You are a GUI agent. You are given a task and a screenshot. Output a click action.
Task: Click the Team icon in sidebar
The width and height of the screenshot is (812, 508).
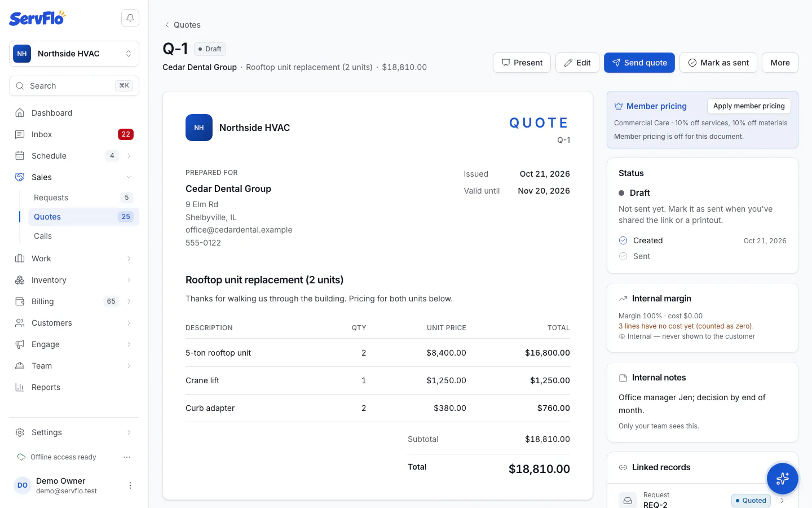point(20,366)
